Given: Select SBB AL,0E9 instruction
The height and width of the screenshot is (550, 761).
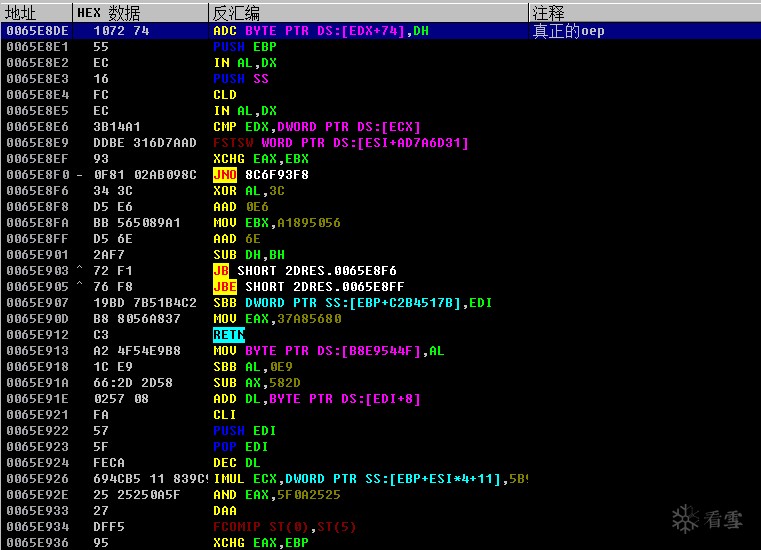Looking at the screenshot, I should click(253, 367).
